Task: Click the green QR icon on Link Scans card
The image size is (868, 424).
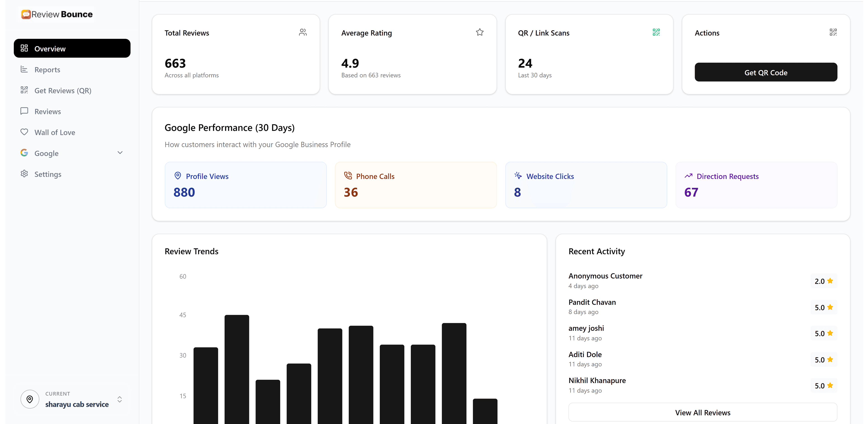Action: click(656, 32)
